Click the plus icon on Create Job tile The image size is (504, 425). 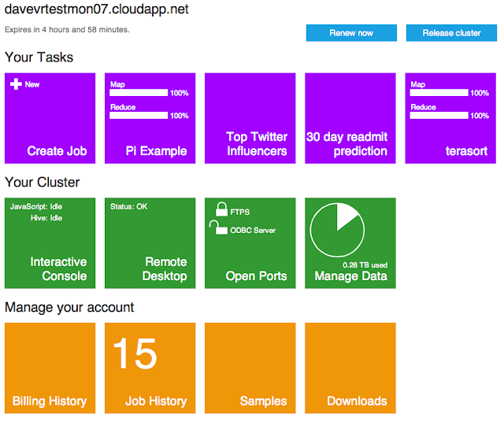[x=16, y=84]
